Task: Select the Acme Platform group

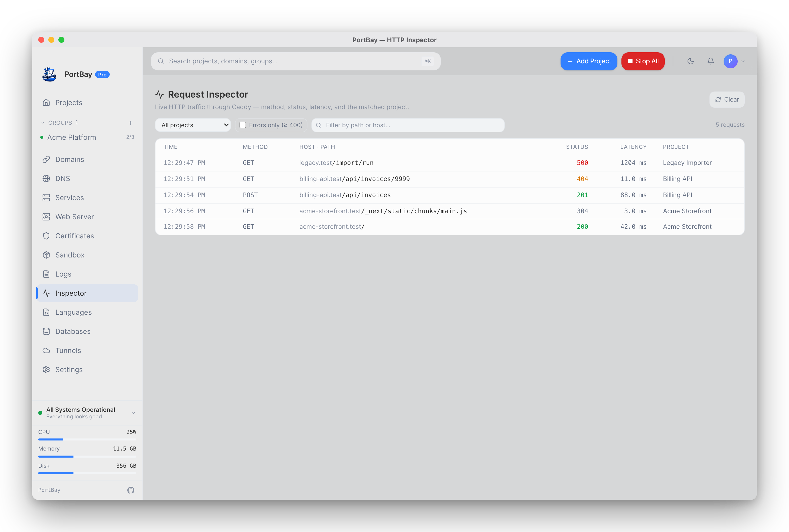Action: pyautogui.click(x=87, y=137)
